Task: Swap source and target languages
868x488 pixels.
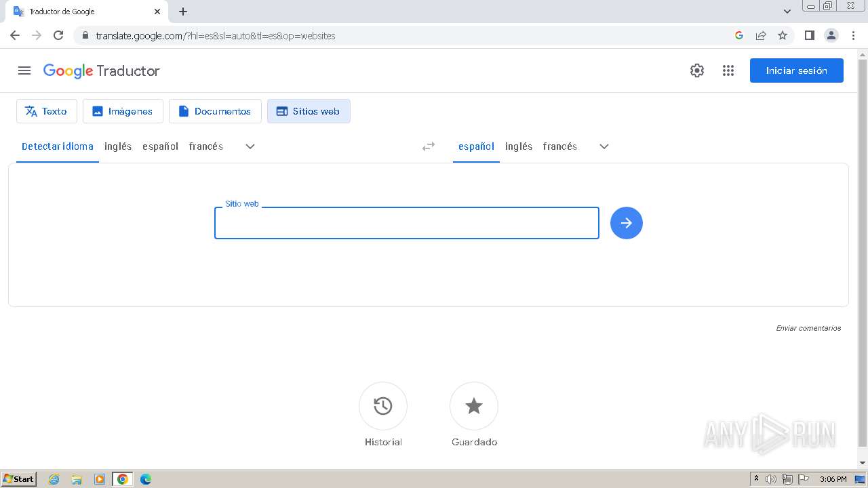Action: [429, 146]
